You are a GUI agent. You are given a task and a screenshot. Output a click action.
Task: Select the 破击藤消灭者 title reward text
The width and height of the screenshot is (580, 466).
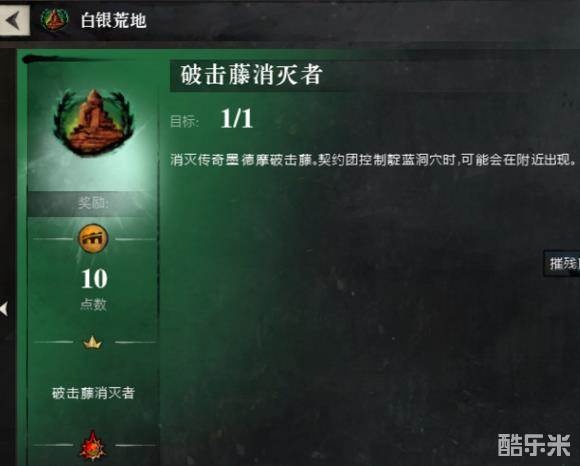(93, 393)
